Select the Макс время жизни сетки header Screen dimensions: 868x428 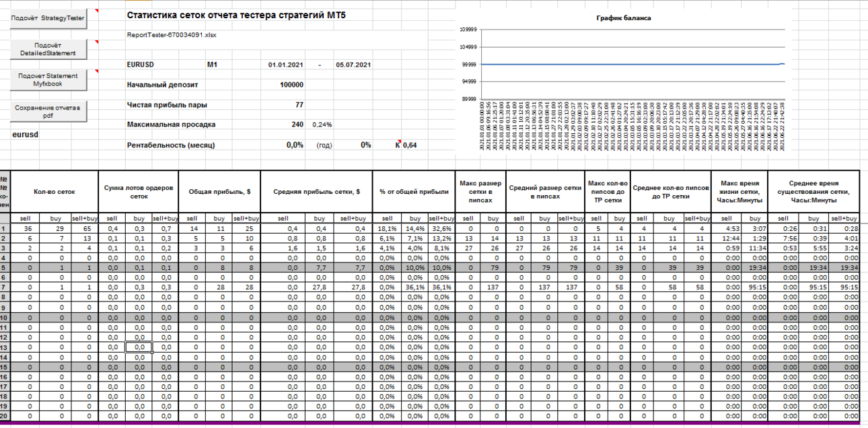739,192
